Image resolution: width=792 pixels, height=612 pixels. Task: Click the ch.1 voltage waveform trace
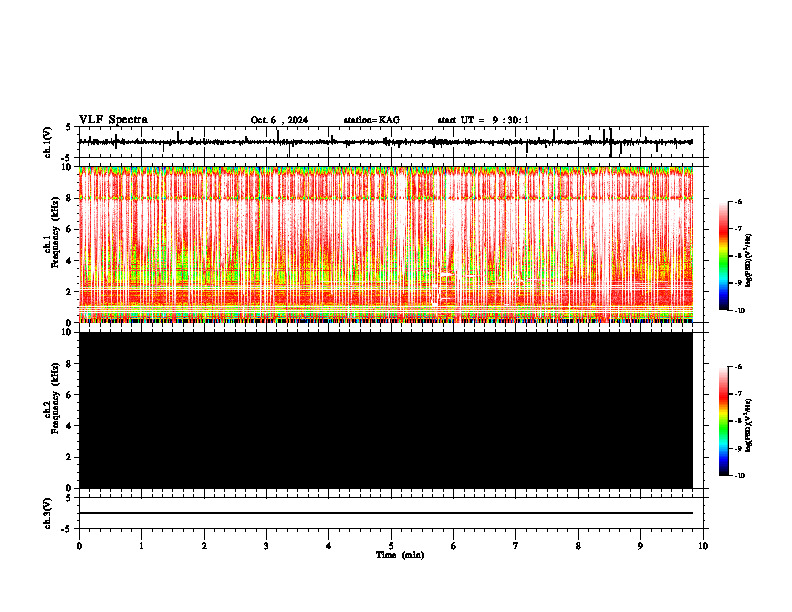point(386,142)
